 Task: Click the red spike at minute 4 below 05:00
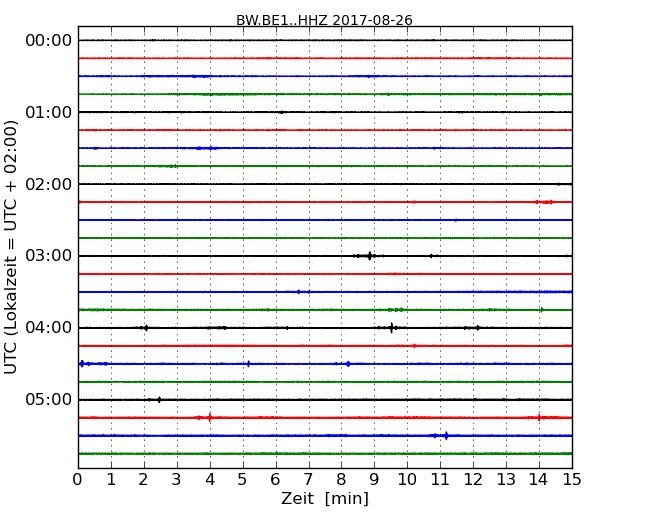tap(210, 418)
